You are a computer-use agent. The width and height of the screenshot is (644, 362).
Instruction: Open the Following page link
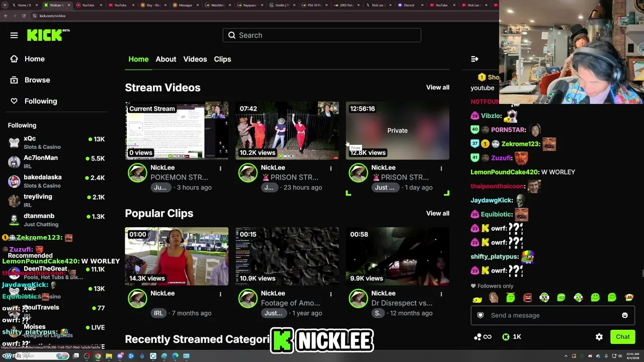[x=41, y=101]
